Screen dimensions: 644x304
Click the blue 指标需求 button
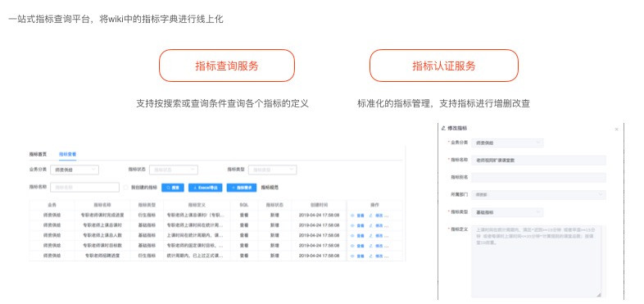point(242,188)
